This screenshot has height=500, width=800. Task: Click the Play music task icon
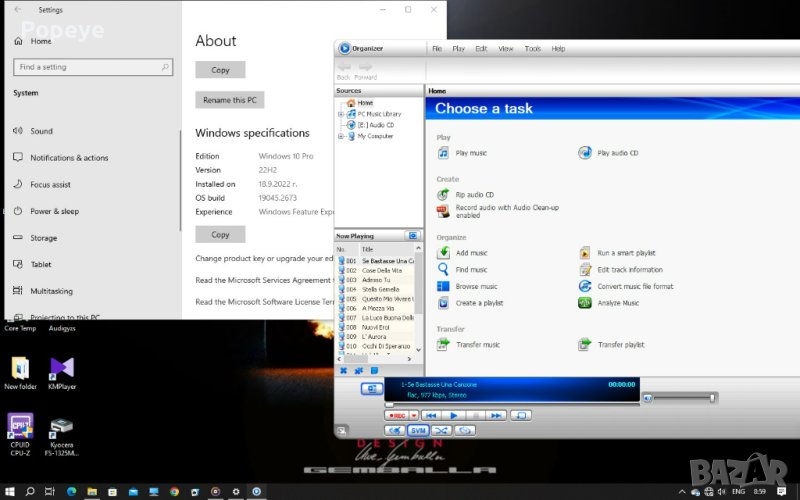[x=444, y=153]
